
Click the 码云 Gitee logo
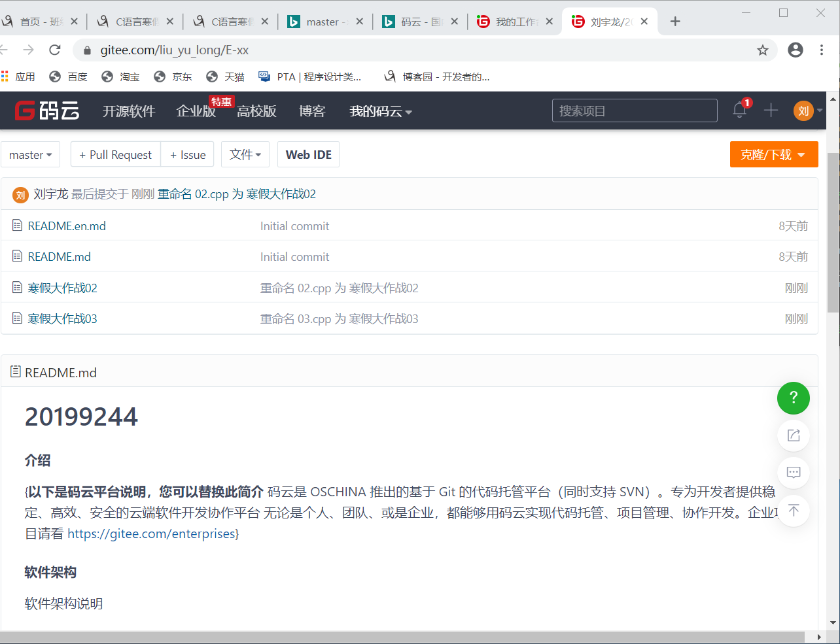(x=47, y=110)
